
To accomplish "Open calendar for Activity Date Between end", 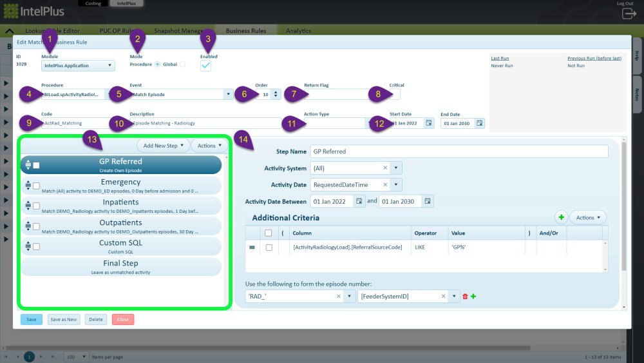I will click(428, 201).
